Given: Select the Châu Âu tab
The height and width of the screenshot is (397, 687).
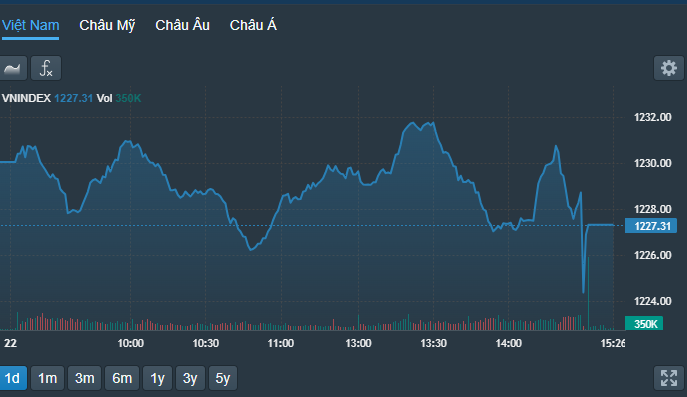Looking at the screenshot, I should click(x=182, y=25).
